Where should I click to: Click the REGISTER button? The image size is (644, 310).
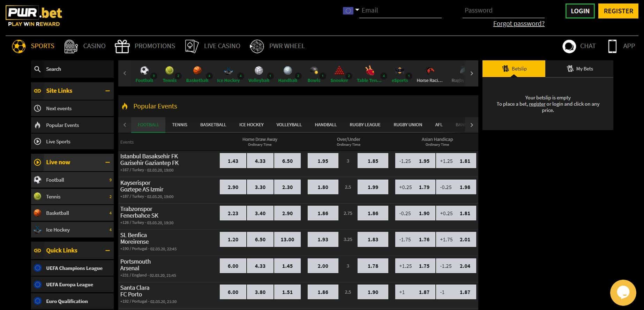(619, 11)
